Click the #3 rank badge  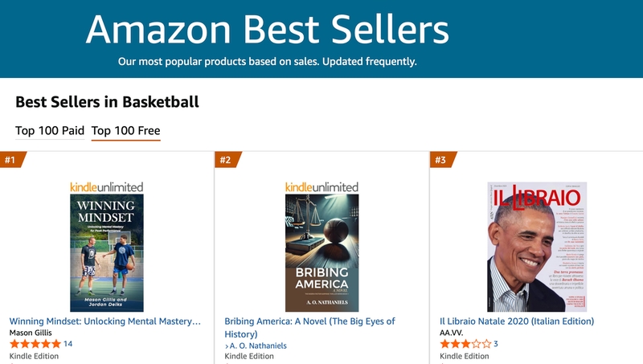(x=440, y=160)
